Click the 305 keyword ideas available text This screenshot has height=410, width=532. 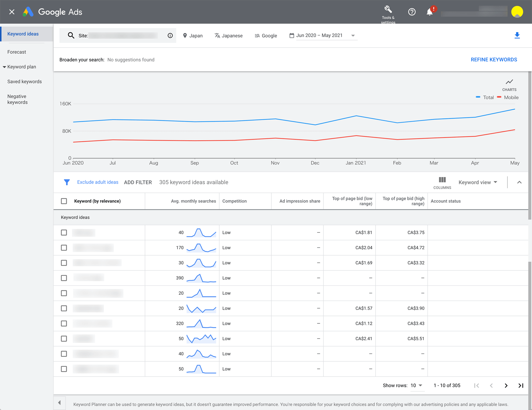(x=194, y=182)
